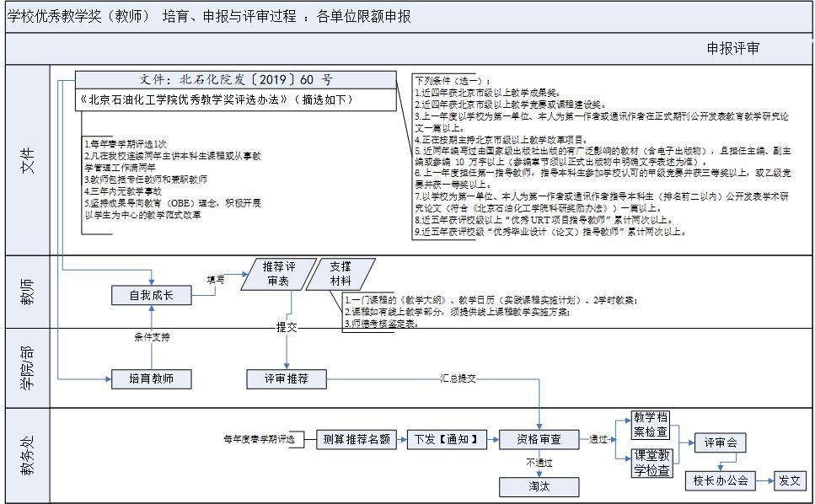Select the 教学档案检查 box

click(651, 426)
